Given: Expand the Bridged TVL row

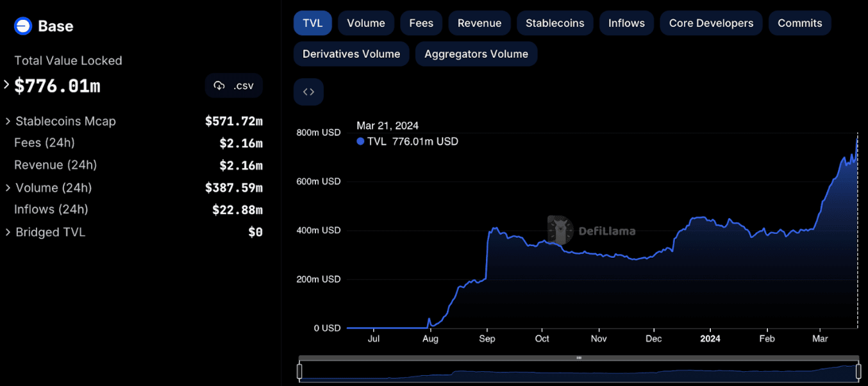Looking at the screenshot, I should click(x=8, y=232).
